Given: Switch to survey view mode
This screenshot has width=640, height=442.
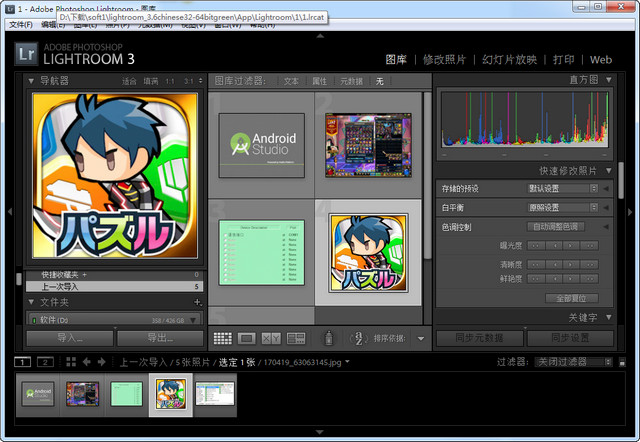Looking at the screenshot, I should coord(296,338).
